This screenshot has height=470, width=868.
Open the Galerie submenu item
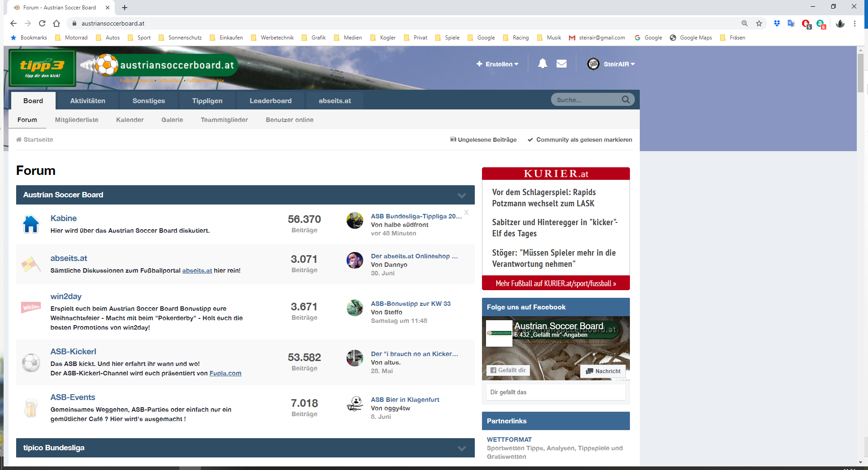(172, 120)
